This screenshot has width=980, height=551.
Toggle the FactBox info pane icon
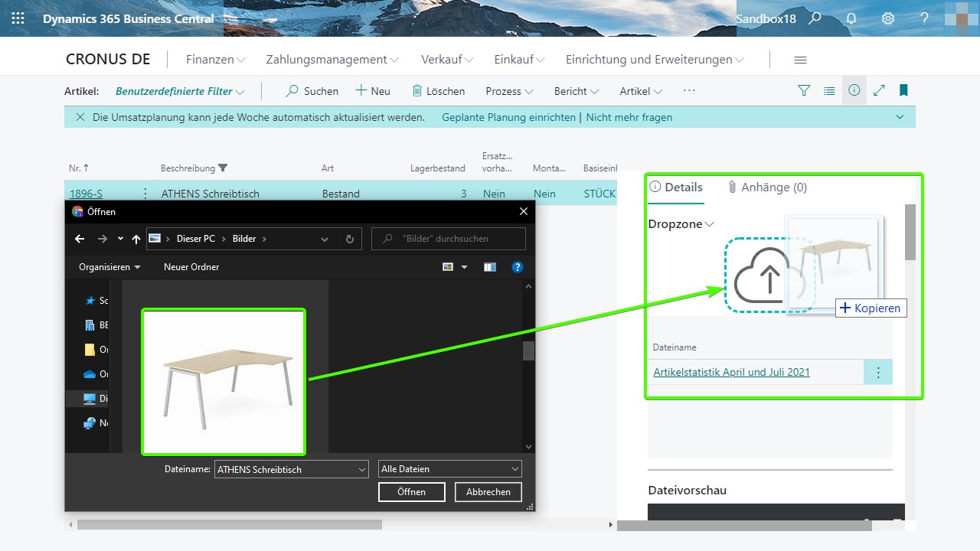click(854, 90)
